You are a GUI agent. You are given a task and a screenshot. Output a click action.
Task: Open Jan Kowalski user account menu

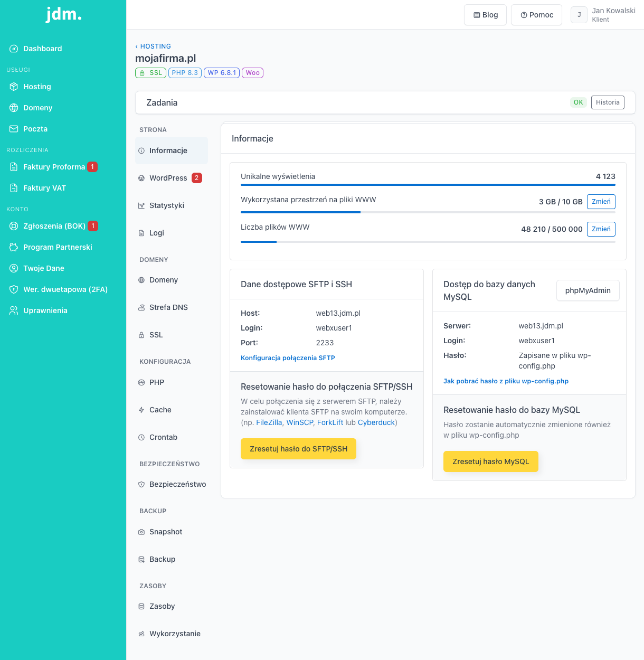point(603,15)
